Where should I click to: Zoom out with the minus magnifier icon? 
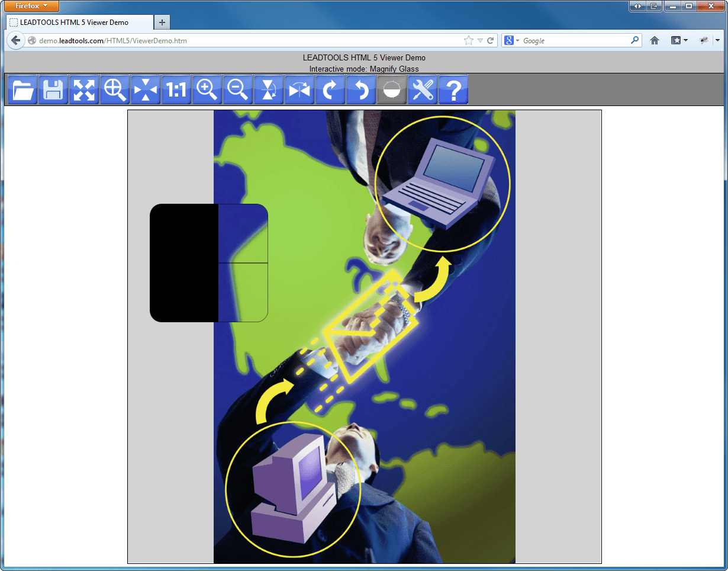[238, 90]
